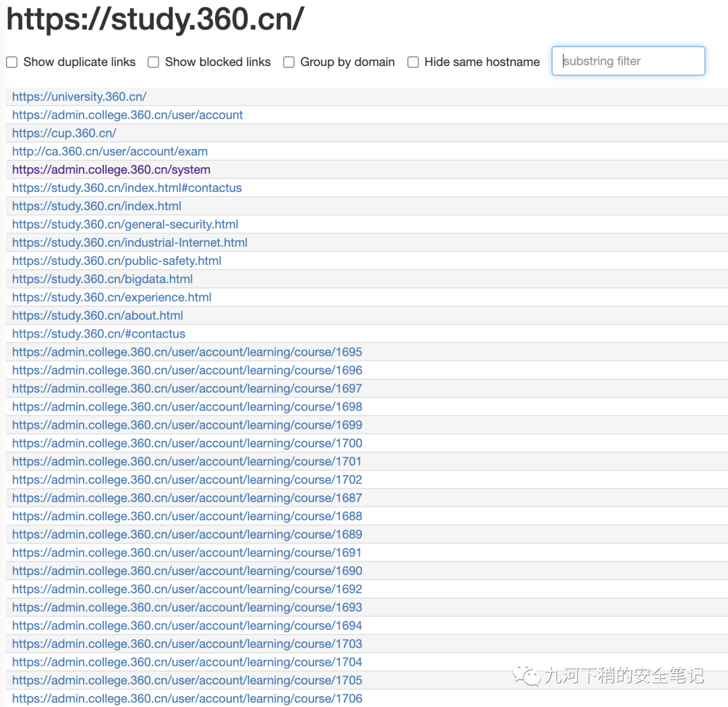Open the bigdata.html link
The width and height of the screenshot is (728, 707).
point(102,279)
